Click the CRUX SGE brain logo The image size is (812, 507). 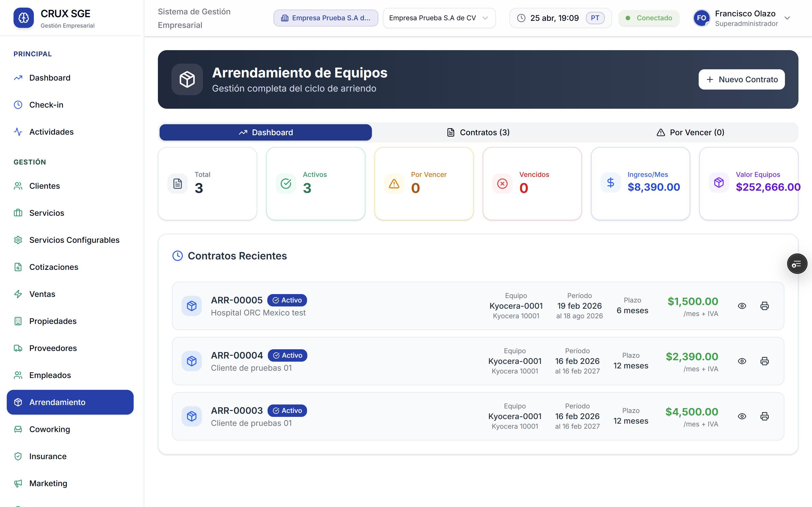(23, 18)
